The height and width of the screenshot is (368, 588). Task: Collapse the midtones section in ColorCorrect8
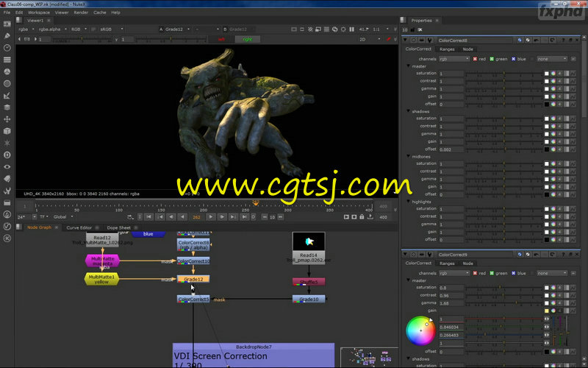pyautogui.click(x=409, y=156)
